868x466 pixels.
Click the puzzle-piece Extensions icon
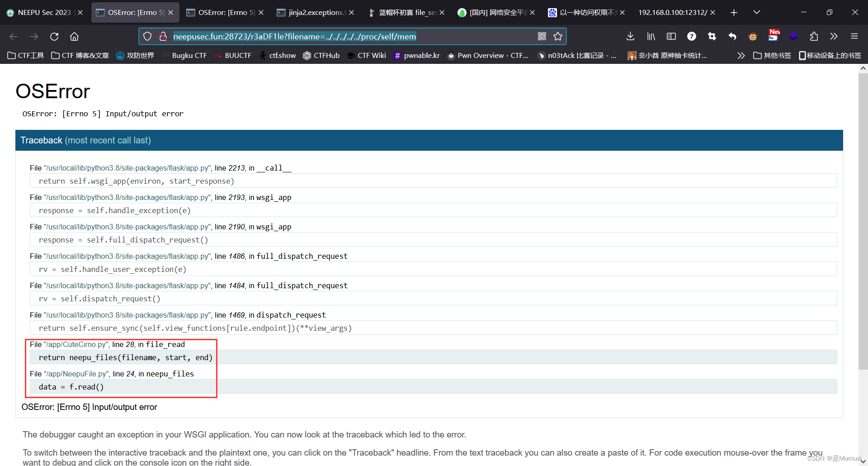(x=814, y=36)
